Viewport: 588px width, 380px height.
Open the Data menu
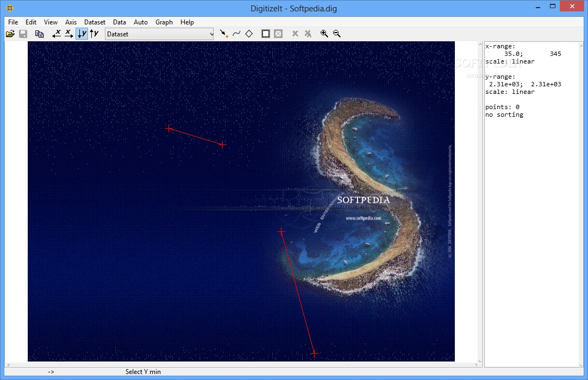pos(120,22)
